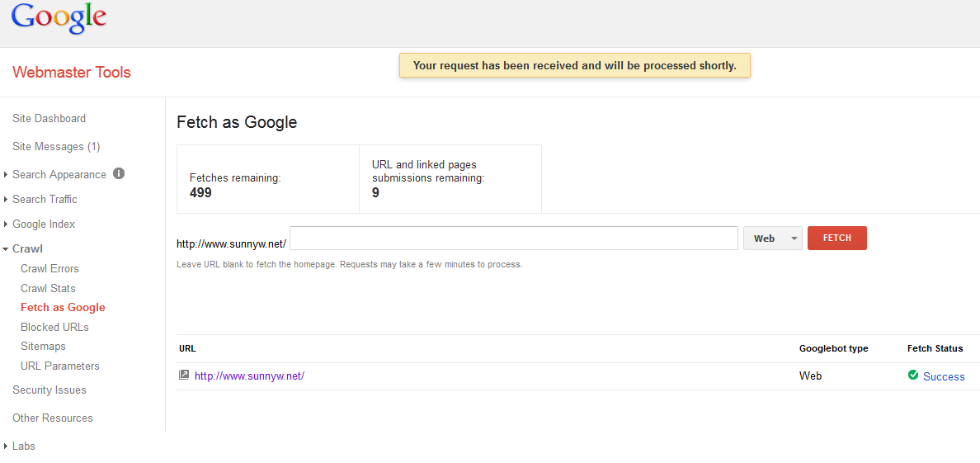Image resolution: width=980 pixels, height=463 pixels.
Task: Click the Fetch as Google page heading
Action: point(237,122)
